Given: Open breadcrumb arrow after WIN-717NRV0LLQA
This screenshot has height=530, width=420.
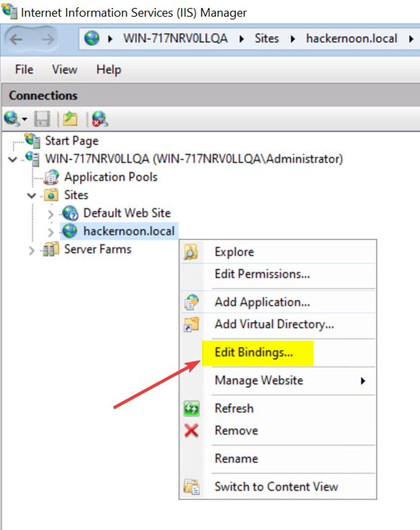Looking at the screenshot, I should (242, 39).
